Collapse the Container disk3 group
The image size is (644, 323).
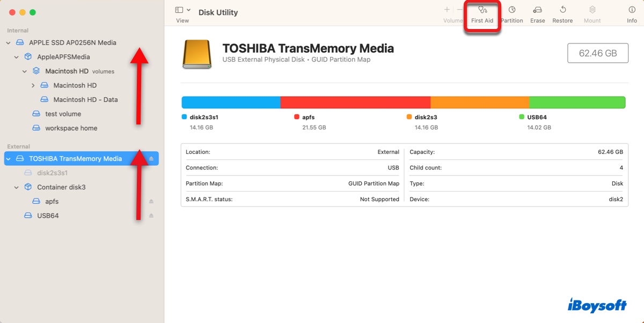[x=17, y=187]
